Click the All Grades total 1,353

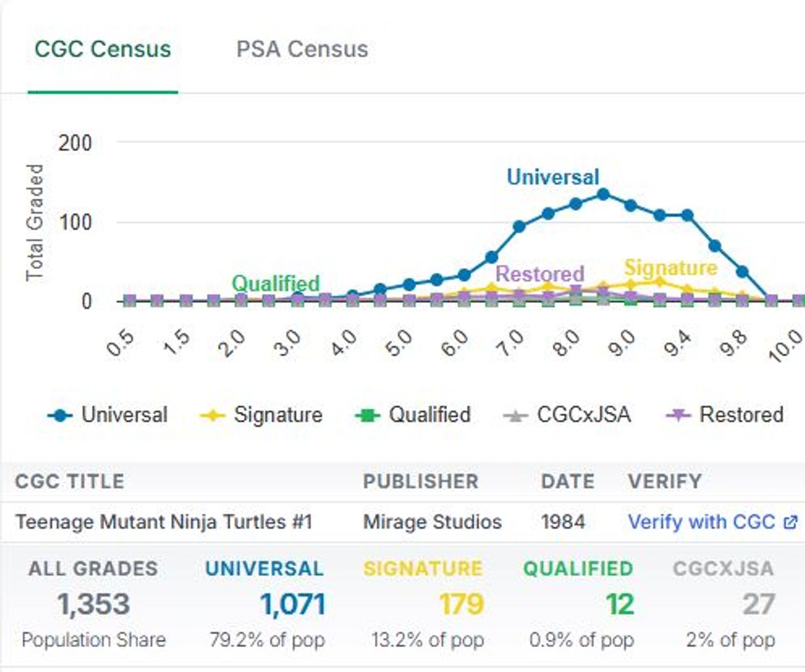tap(93, 605)
